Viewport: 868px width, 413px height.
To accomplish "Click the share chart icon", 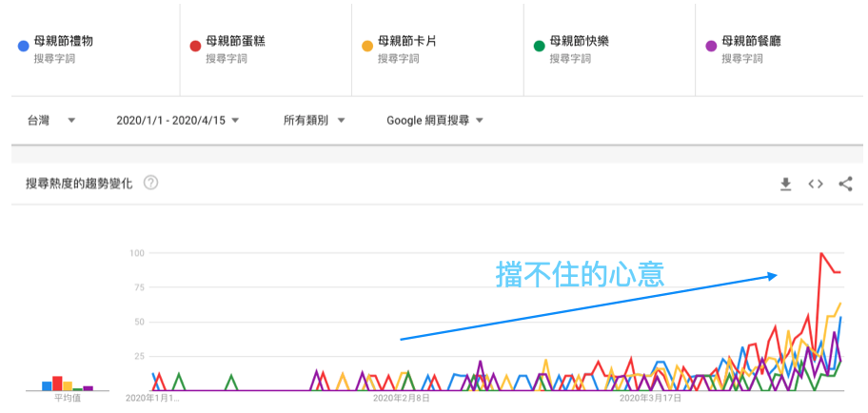I will click(845, 185).
